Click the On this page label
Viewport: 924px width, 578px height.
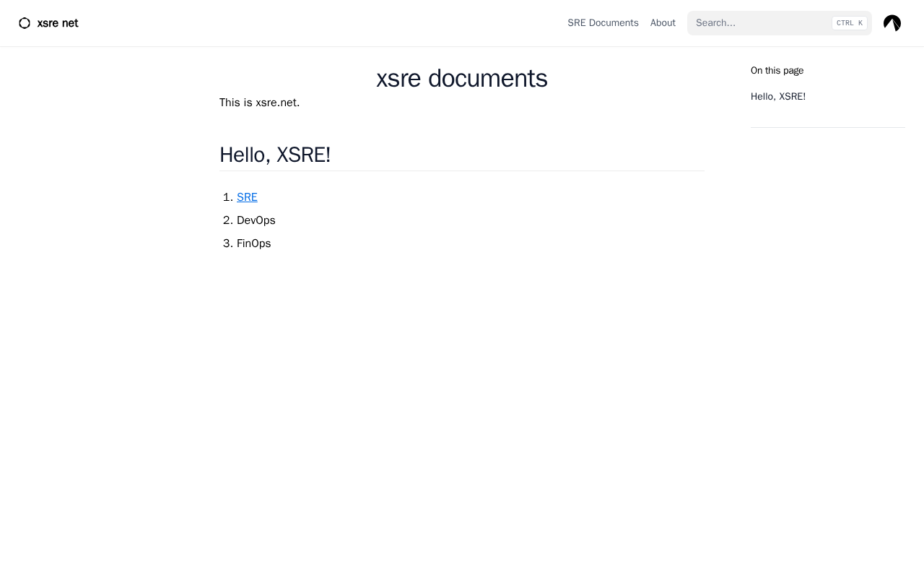coord(777,71)
